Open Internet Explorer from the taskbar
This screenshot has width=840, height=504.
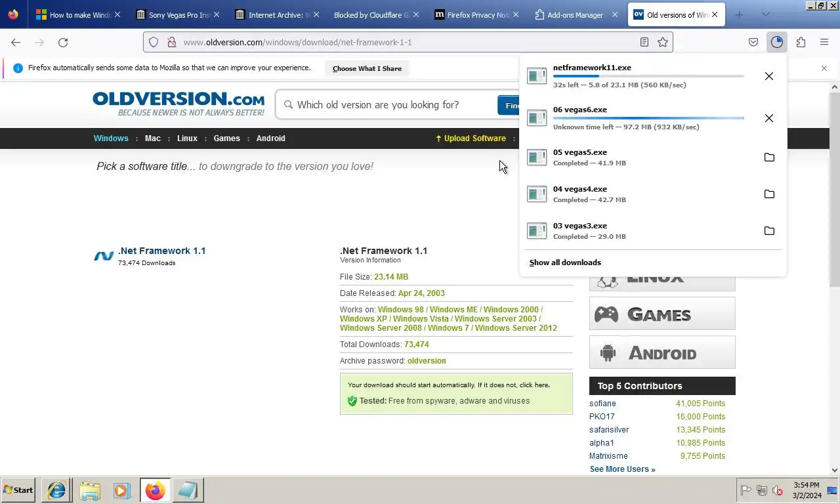point(56,490)
